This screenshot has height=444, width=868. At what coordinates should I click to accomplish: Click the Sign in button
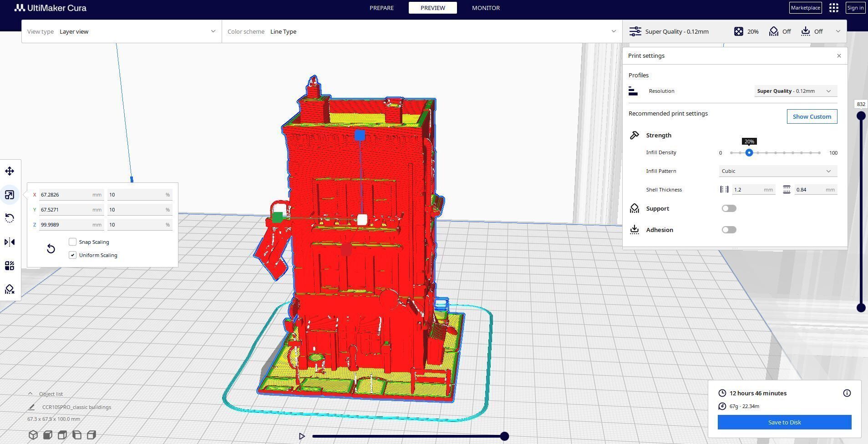[855, 8]
